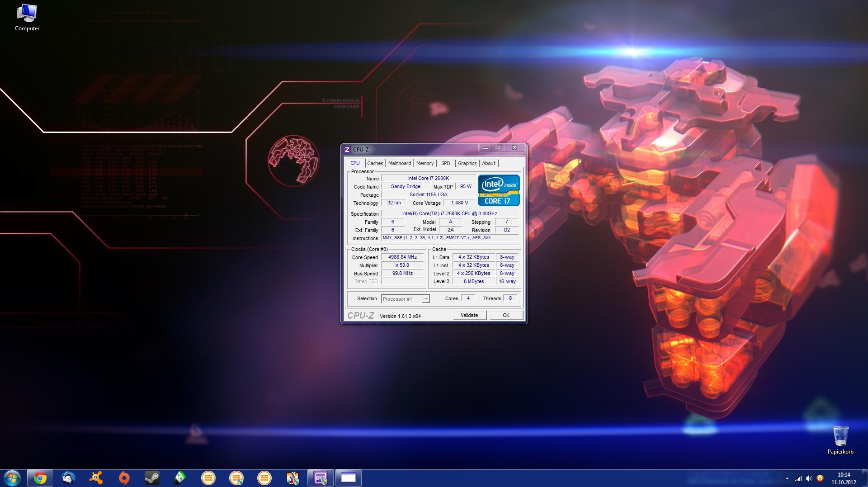868x487 pixels.
Task: Switch to the blank window taskbar button
Action: 348,478
